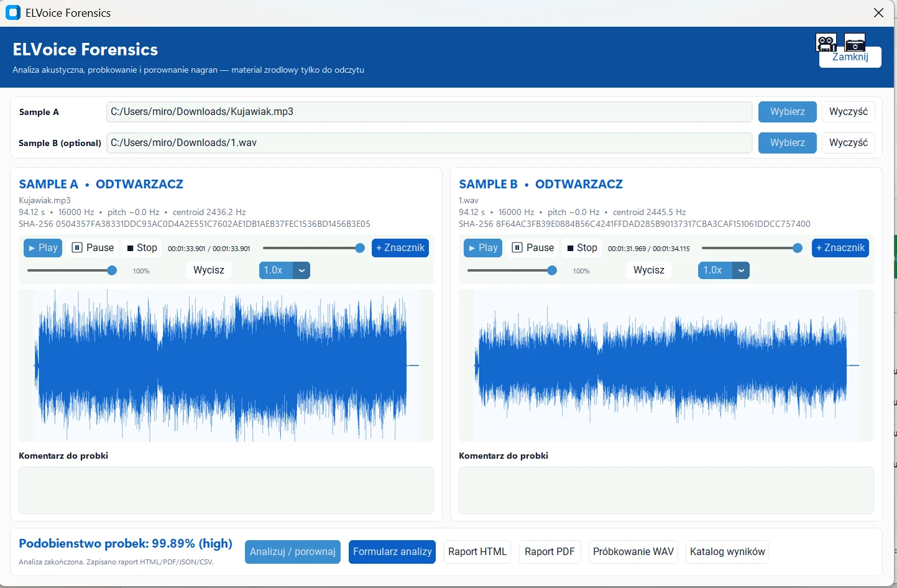Click the Sample A comment text box
The image size is (897, 588).
226,490
